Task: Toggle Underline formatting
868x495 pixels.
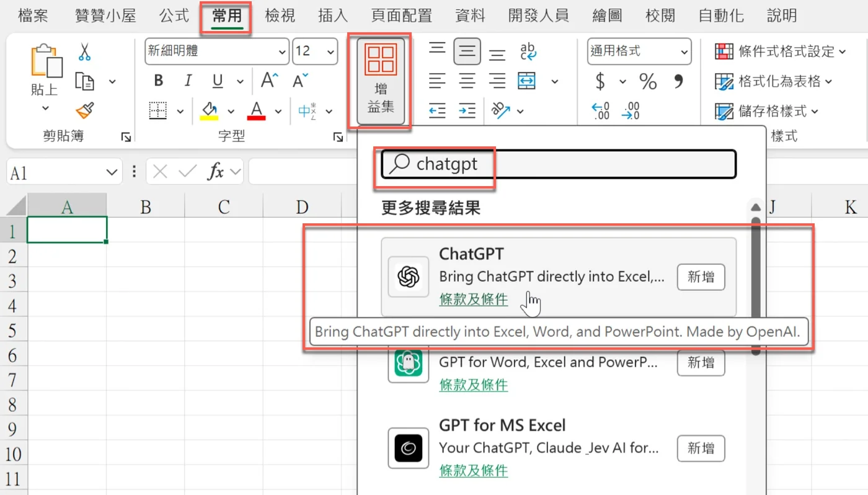Action: pyautogui.click(x=218, y=81)
